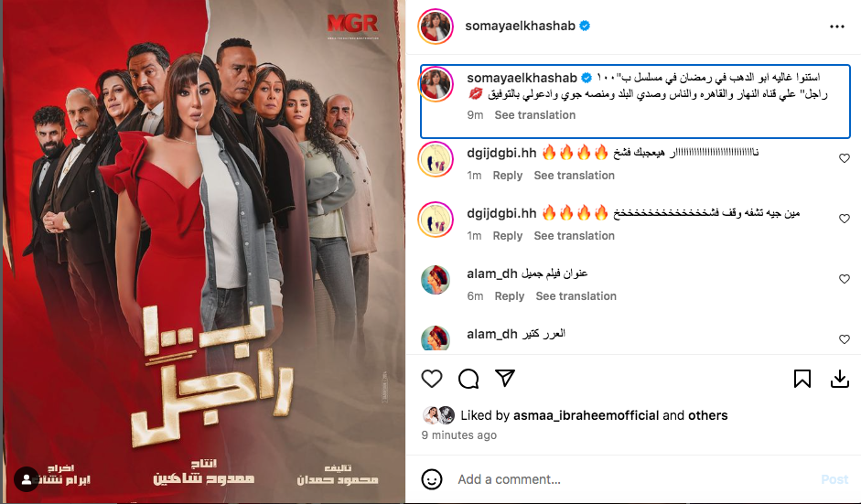The width and height of the screenshot is (861, 504).
Task: Open emoji picker in comment box
Action: (x=432, y=479)
